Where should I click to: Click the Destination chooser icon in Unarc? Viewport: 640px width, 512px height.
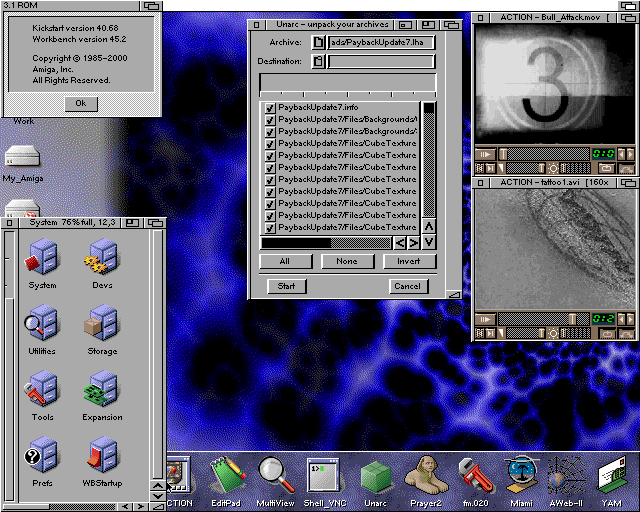(x=318, y=62)
